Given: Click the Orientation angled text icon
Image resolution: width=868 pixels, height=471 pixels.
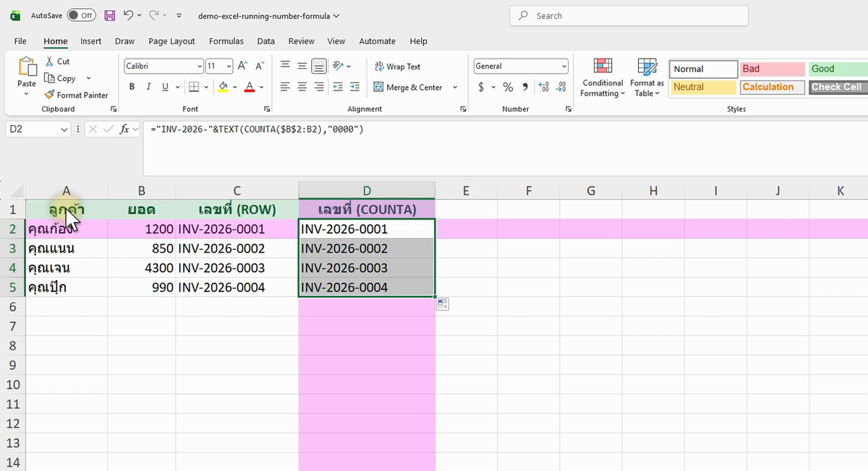Looking at the screenshot, I should pyautogui.click(x=338, y=66).
